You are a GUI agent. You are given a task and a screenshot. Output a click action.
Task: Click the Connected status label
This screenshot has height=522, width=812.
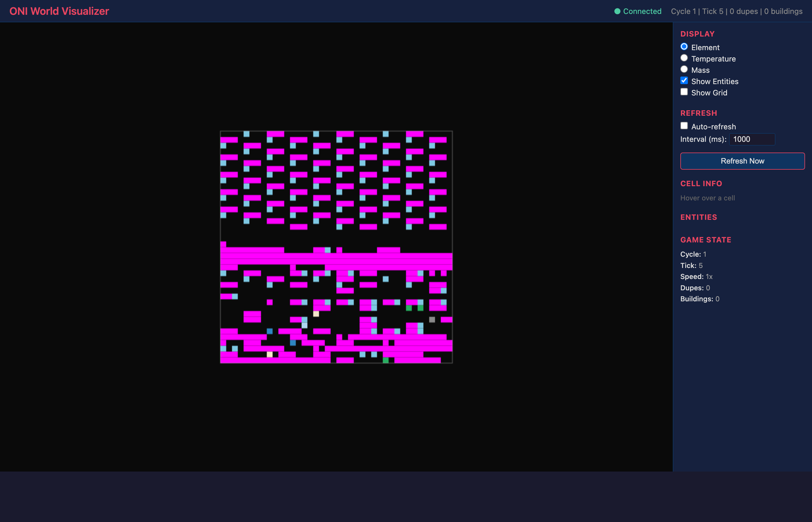pos(642,11)
